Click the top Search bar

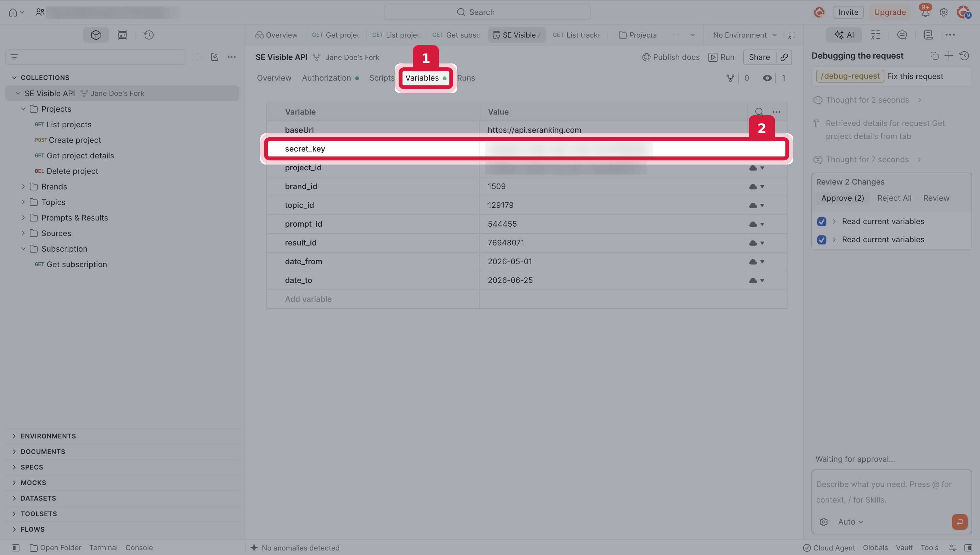coord(487,12)
